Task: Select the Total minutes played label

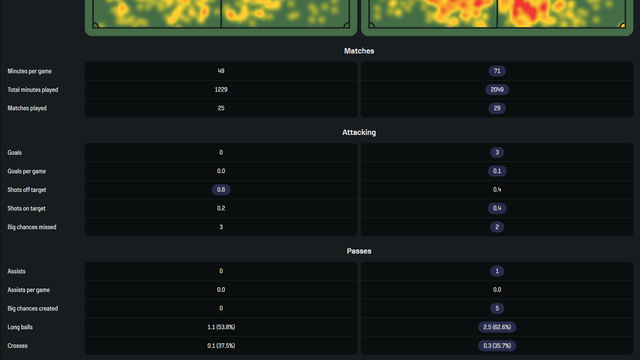Action: (x=33, y=90)
